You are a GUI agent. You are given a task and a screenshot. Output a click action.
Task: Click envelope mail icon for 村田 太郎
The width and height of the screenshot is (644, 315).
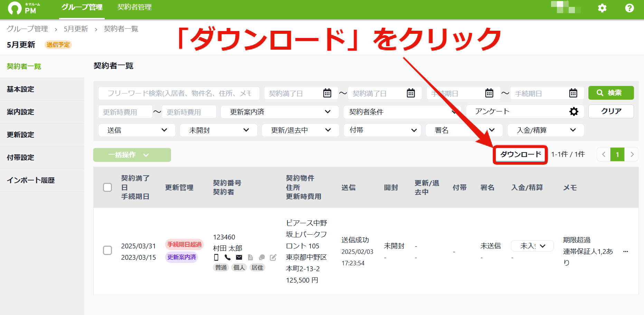coord(239,257)
